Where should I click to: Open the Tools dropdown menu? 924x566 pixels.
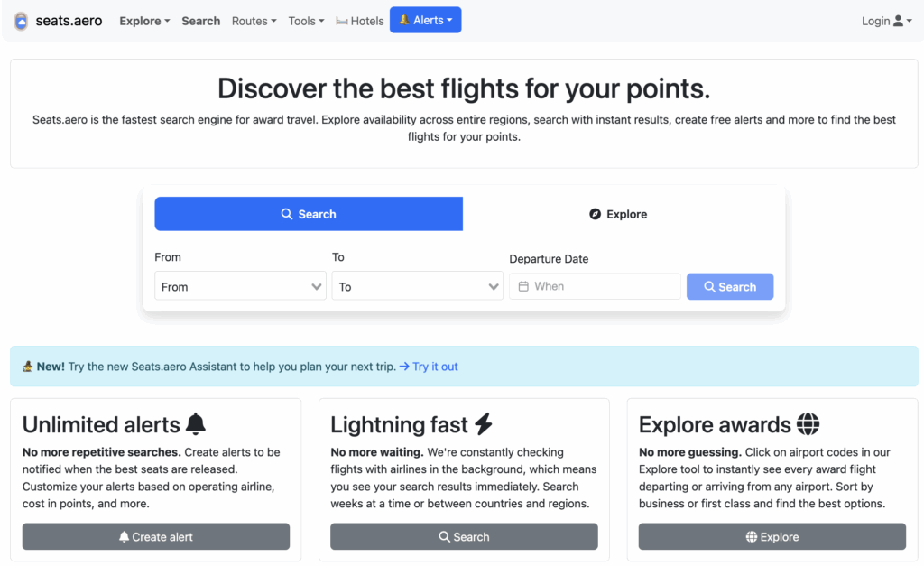306,21
